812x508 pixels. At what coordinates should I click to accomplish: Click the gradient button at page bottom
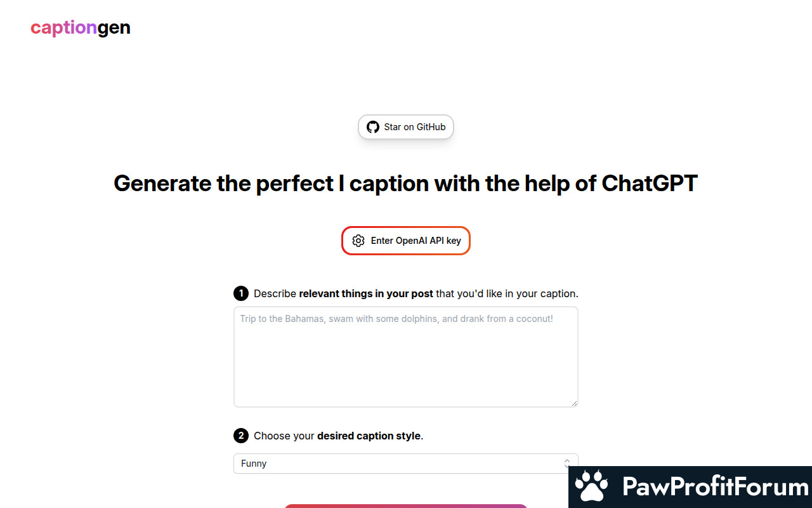(x=406, y=506)
